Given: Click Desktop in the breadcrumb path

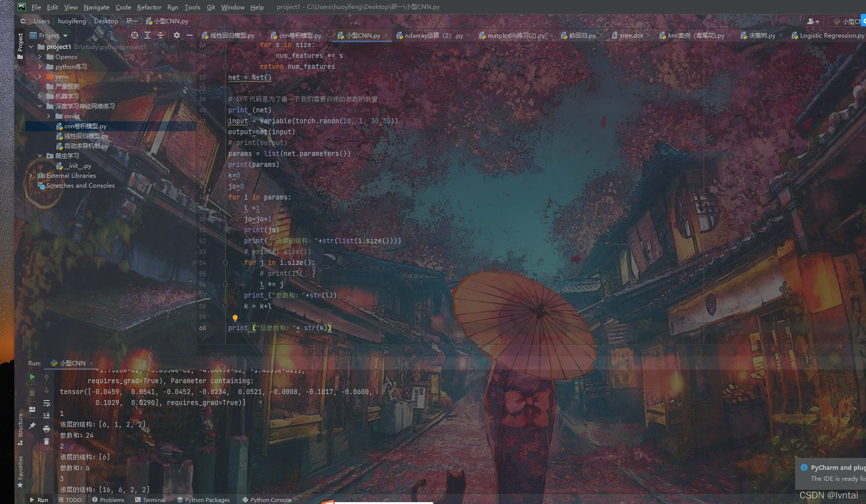Looking at the screenshot, I should (106, 21).
